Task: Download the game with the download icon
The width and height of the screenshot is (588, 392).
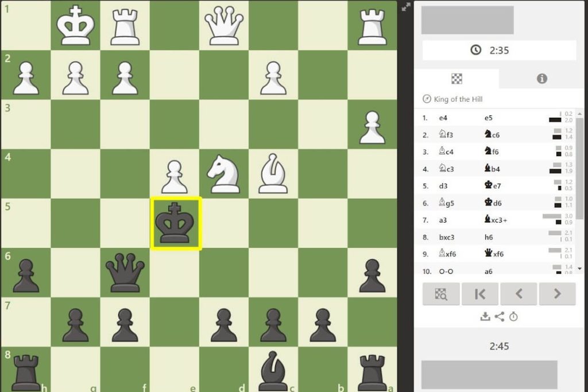Action: click(x=485, y=316)
